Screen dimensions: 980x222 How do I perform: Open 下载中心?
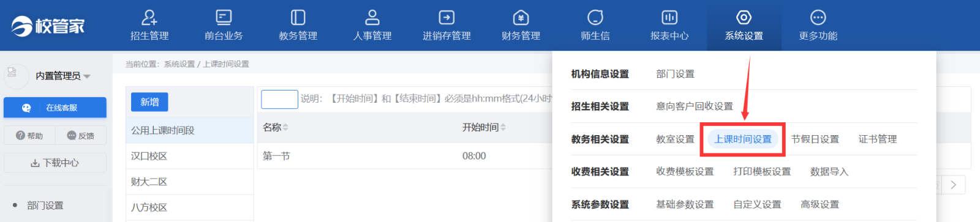pyautogui.click(x=55, y=163)
